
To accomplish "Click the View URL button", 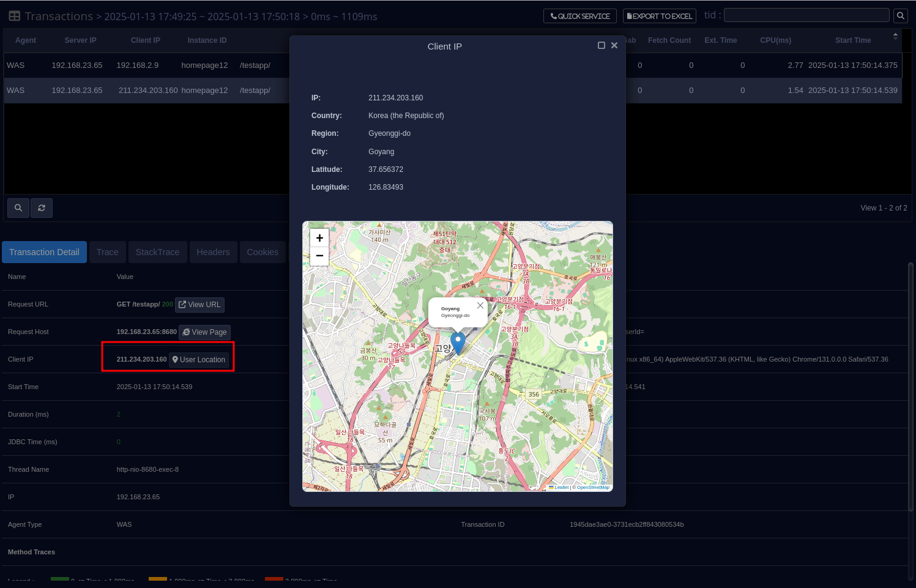I will point(199,305).
